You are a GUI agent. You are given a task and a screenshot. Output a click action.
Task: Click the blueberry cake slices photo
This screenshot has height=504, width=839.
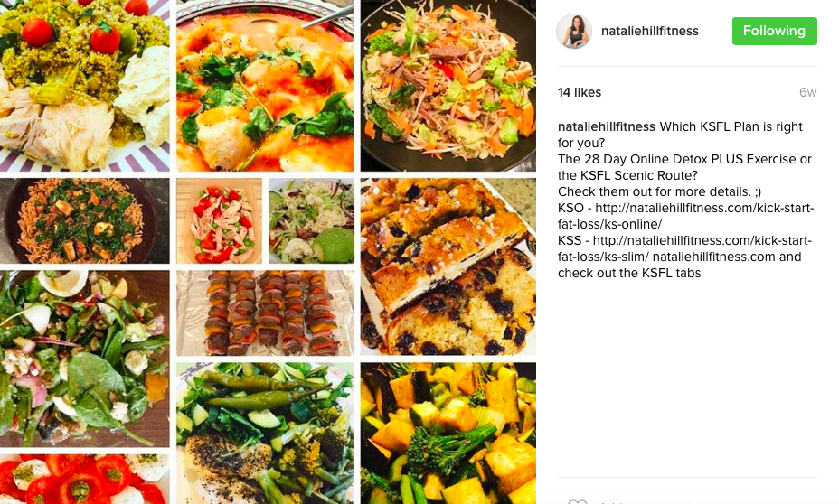coord(448,266)
